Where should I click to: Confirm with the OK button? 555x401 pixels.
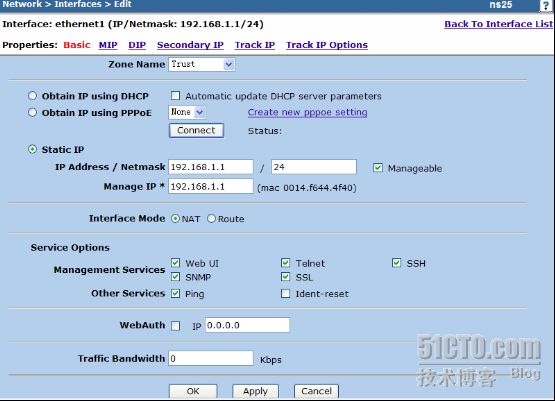pos(193,391)
